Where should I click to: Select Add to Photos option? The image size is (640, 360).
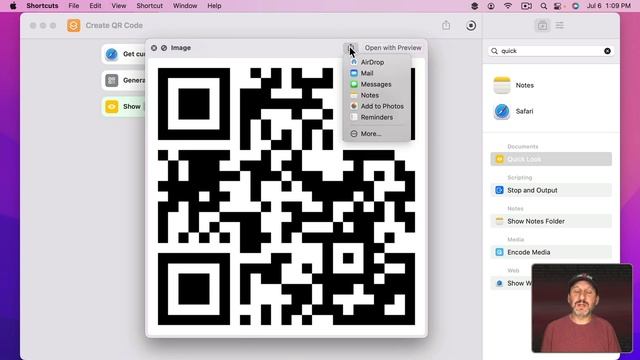(x=377, y=106)
